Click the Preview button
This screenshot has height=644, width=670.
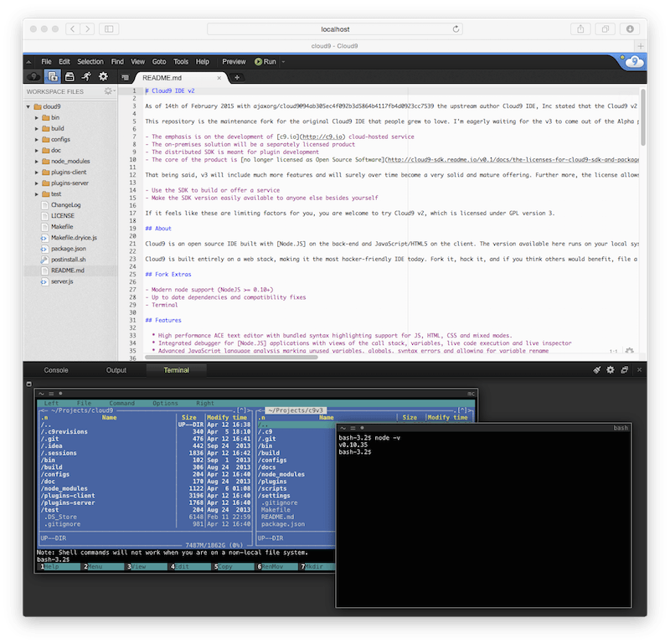point(234,61)
